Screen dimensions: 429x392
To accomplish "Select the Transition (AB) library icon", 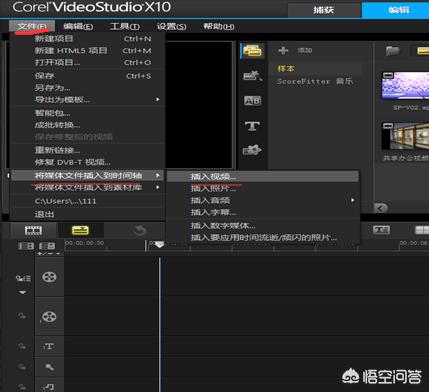I will pos(252,101).
